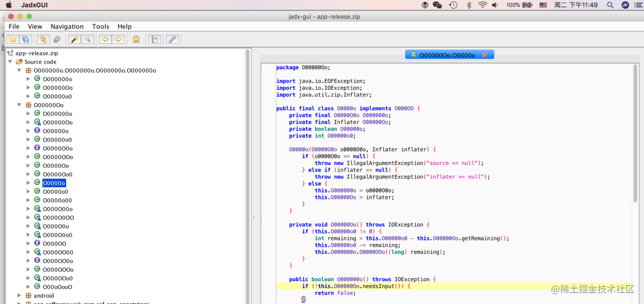The image size is (644, 304).
Task: Open Class search magnifier icon
Action: (x=87, y=39)
